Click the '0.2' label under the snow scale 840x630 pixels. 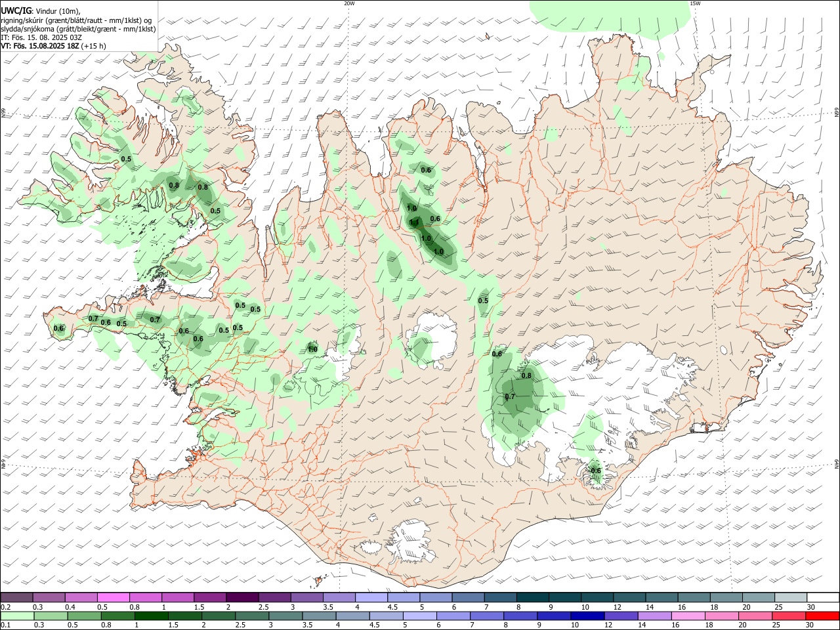[x=6, y=607]
